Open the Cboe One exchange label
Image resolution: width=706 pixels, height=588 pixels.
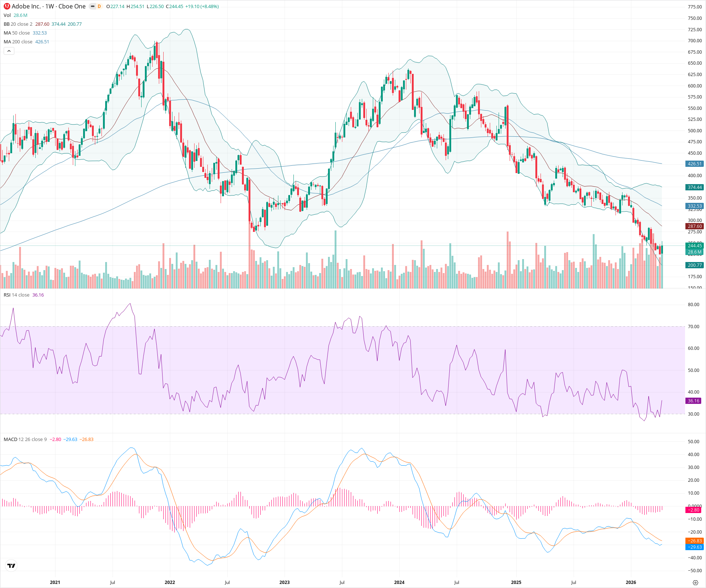pyautogui.click(x=72, y=6)
